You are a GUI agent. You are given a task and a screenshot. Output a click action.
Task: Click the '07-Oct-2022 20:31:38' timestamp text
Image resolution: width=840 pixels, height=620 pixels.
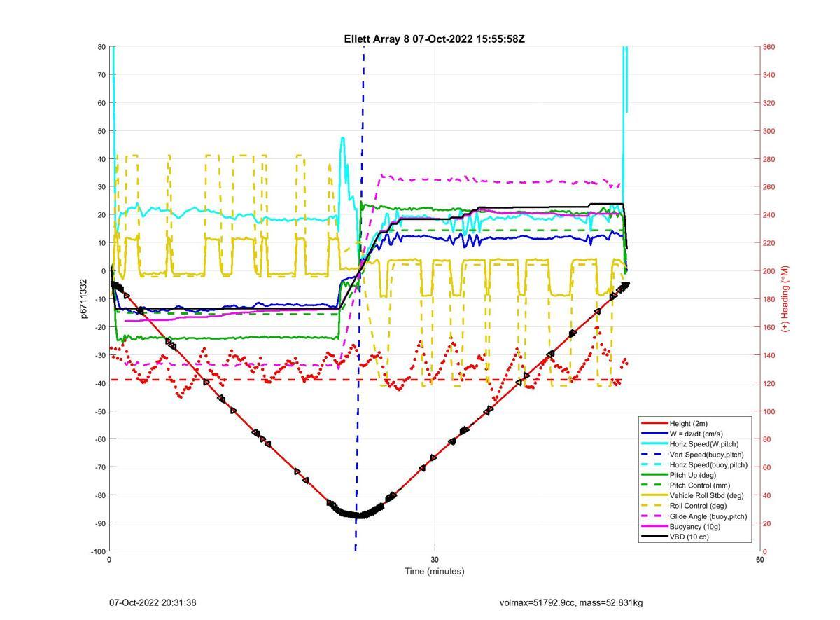[x=153, y=602]
